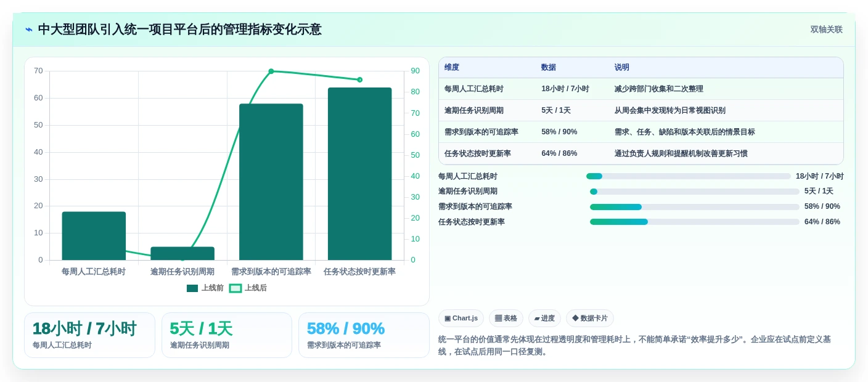Click the dashboard title 中大型团队引入统一项目平台后的管理指标变化示意

click(180, 30)
